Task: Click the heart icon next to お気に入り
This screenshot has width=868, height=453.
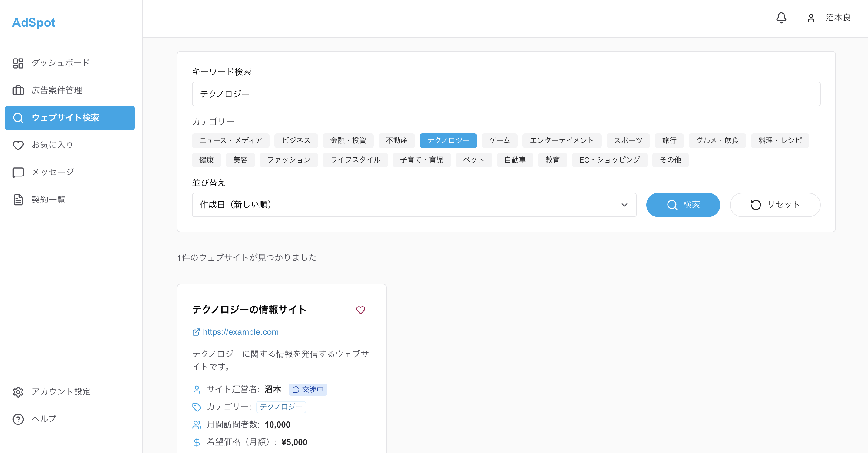Action: (x=18, y=145)
